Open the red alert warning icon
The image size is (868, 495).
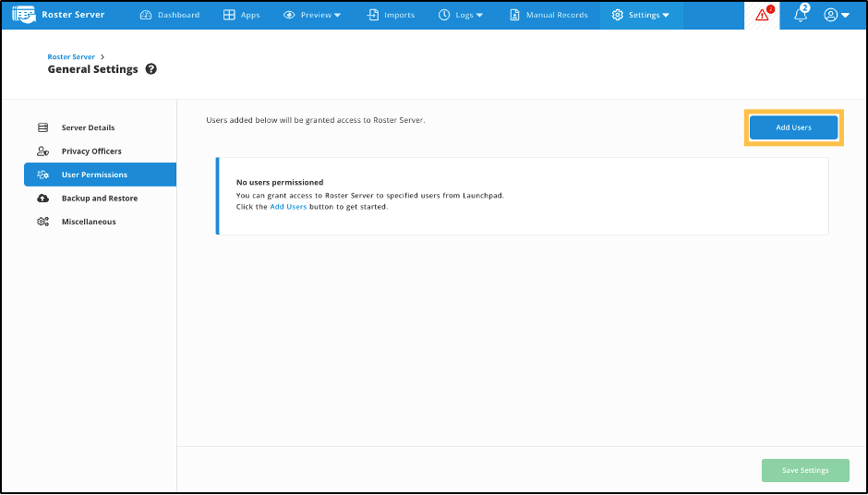coord(762,15)
